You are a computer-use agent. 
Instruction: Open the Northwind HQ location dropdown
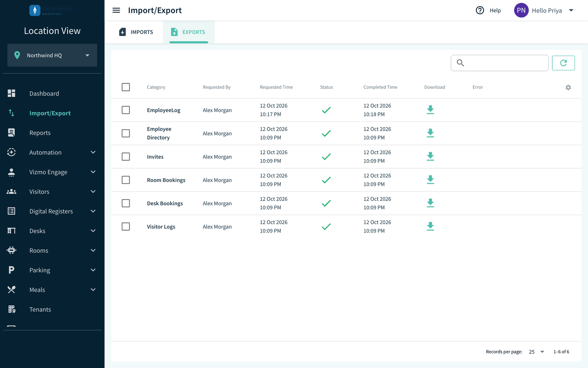point(52,55)
